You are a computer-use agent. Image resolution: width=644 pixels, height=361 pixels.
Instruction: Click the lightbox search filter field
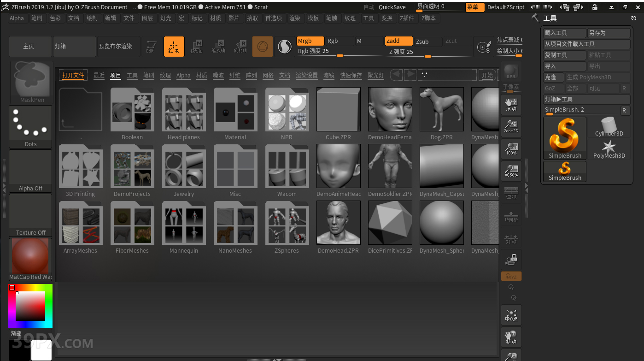tap(447, 75)
